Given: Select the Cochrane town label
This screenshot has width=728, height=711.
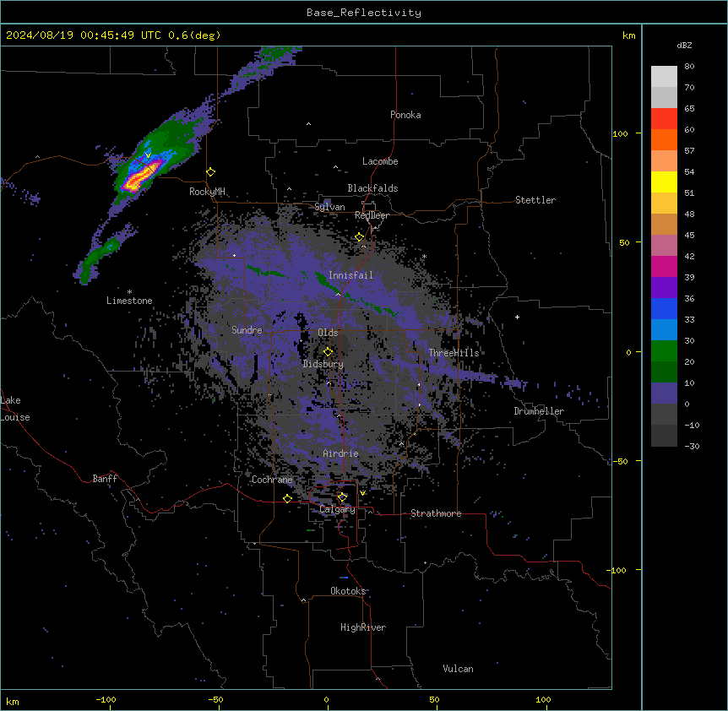Looking at the screenshot, I should click(x=272, y=480).
